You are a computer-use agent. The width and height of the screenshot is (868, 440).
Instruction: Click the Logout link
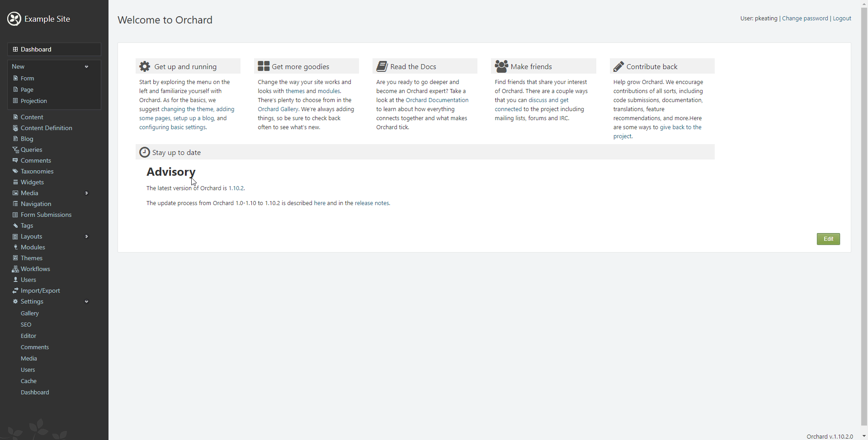click(x=842, y=19)
